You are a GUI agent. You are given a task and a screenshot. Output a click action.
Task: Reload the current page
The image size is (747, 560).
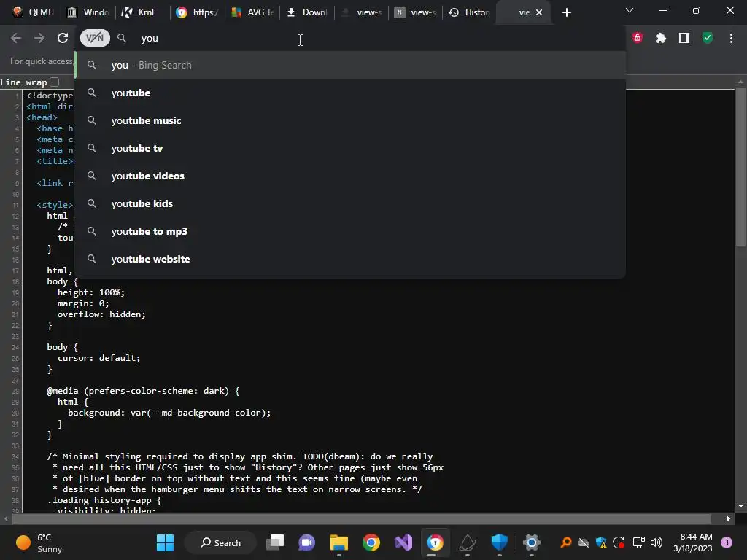[x=63, y=38]
